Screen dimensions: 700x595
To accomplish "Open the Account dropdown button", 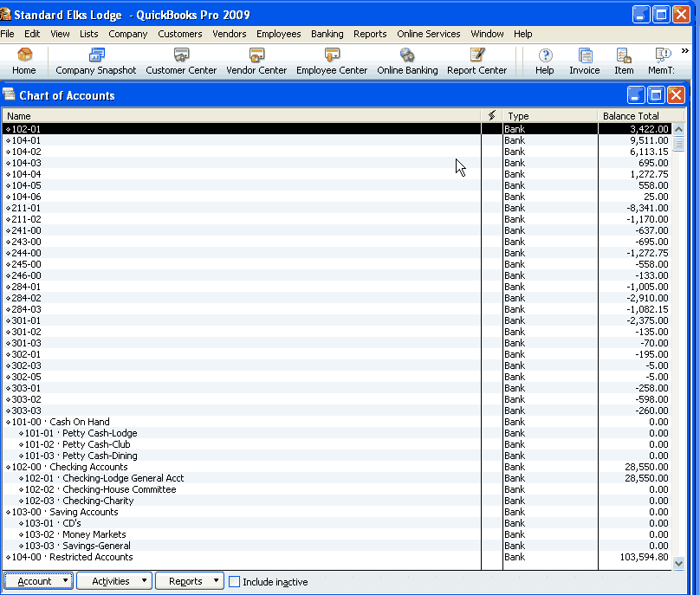I will coord(38,581).
